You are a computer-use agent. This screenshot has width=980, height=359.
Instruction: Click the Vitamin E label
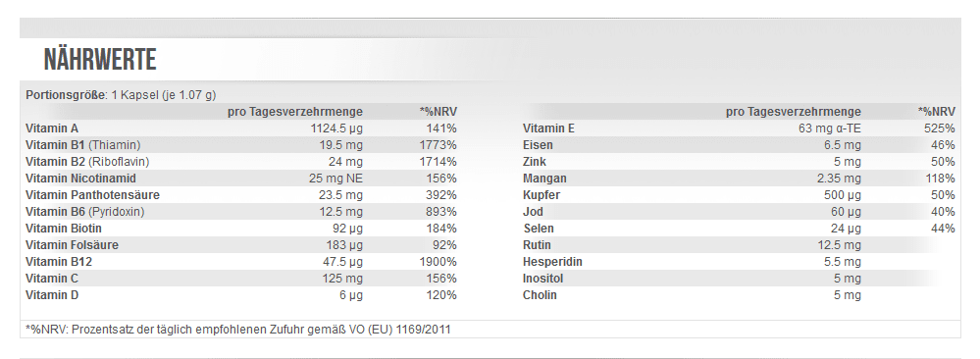548,128
